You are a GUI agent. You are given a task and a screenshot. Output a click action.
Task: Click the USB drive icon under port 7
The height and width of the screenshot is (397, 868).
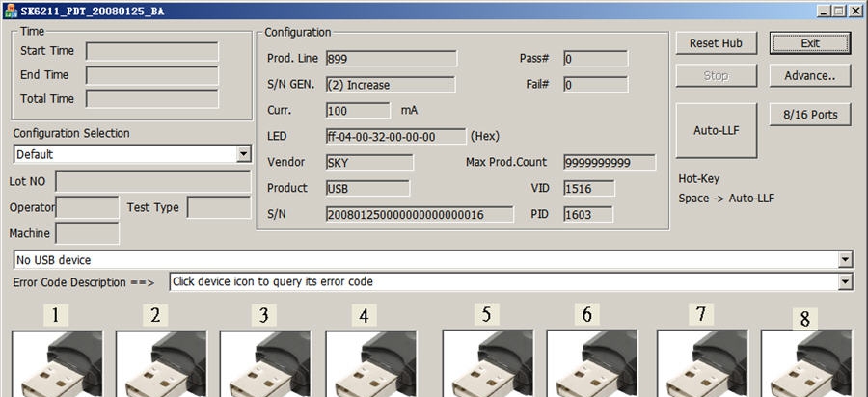701,364
